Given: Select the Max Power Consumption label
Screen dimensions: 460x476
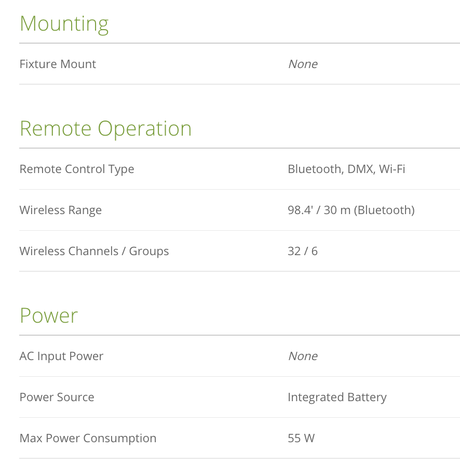Looking at the screenshot, I should point(88,438).
